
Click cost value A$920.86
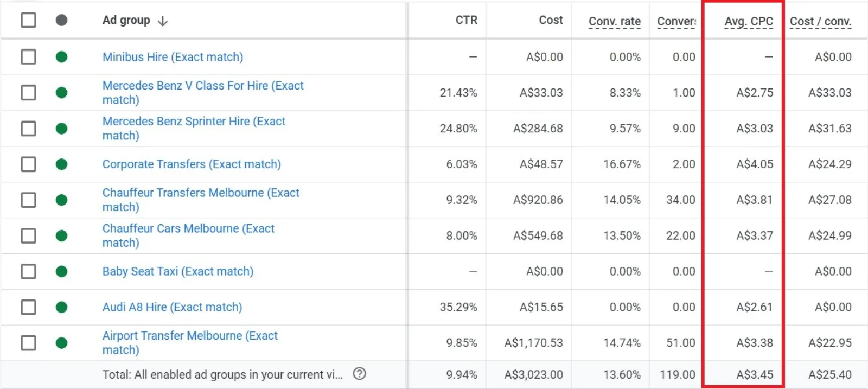(x=538, y=200)
